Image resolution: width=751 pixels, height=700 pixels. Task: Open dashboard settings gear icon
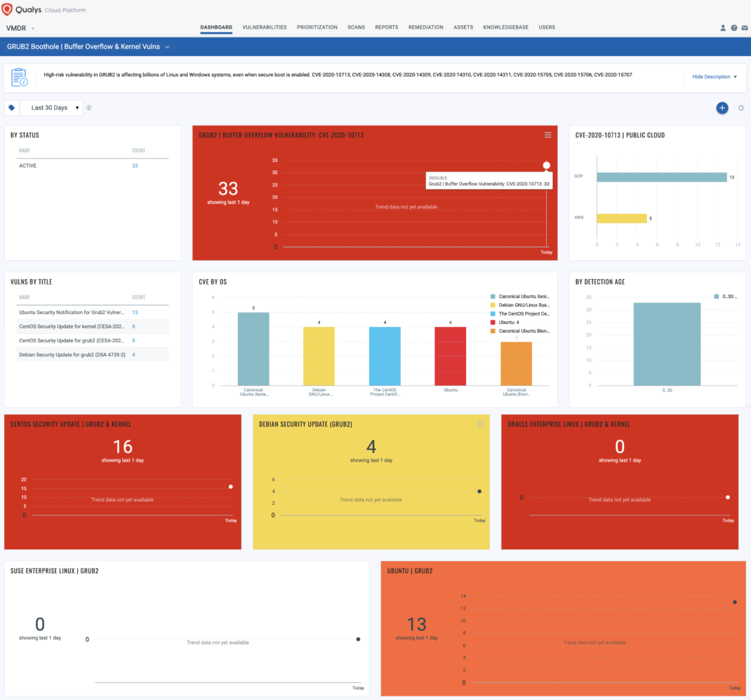(x=740, y=108)
